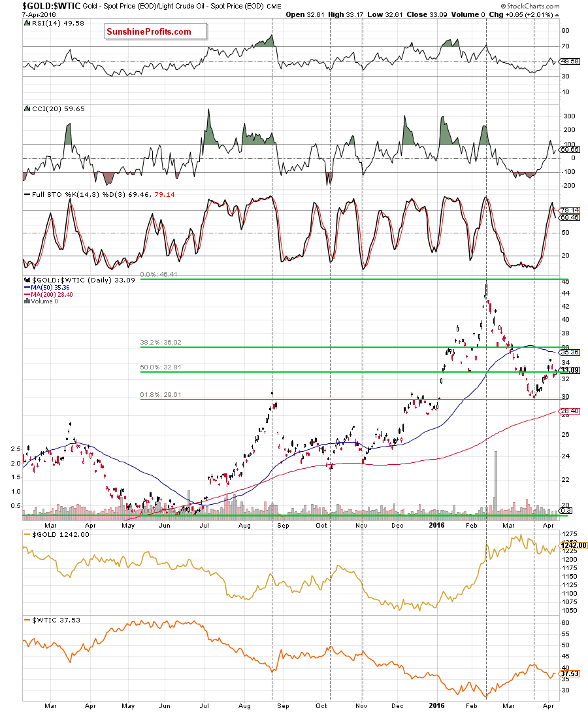Click the 38.2%: 36.02 Fibonacci label
Screen dimensions: 588x712
161,343
